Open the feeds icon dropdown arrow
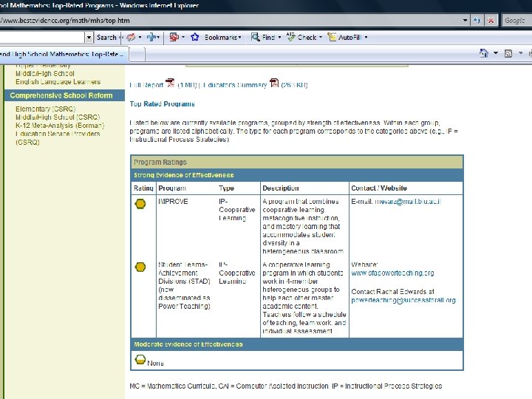Screen dimensions: 532x399 pyautogui.click(x=520, y=53)
